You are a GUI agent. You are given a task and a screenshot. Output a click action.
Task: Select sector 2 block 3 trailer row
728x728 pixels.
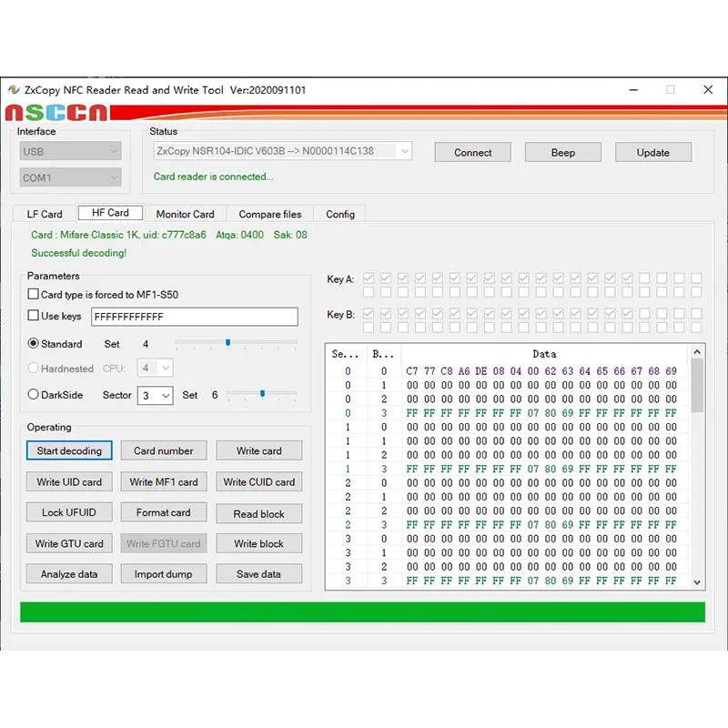(x=508, y=525)
